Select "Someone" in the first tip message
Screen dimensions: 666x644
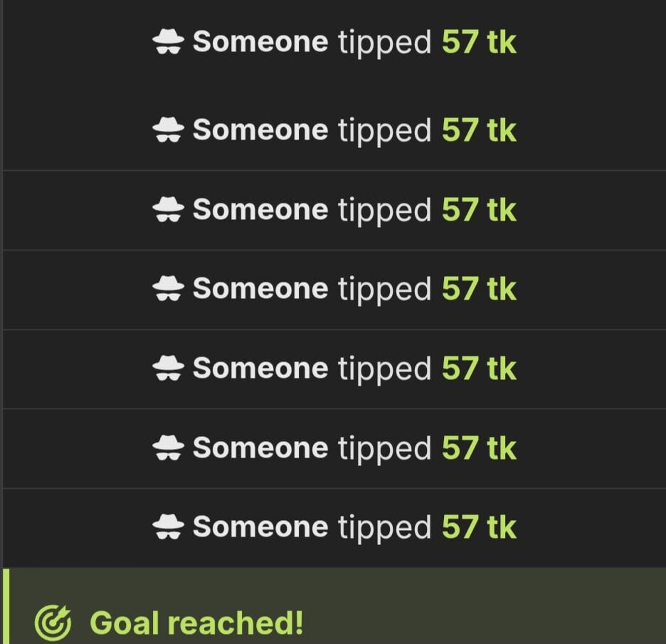260,43
